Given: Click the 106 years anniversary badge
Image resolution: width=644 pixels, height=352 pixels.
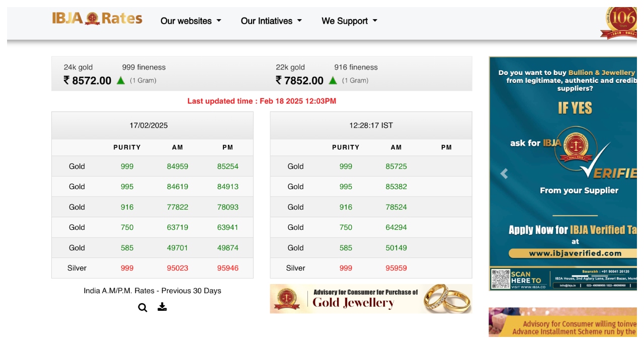Looking at the screenshot, I should [x=620, y=23].
